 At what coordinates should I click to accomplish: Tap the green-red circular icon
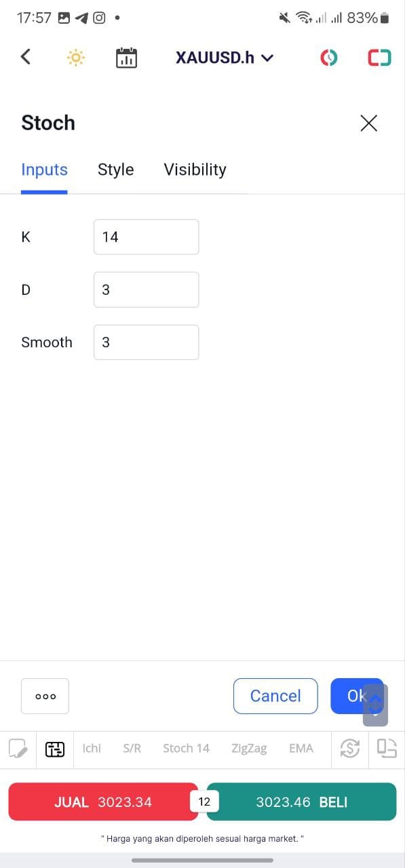click(x=329, y=58)
